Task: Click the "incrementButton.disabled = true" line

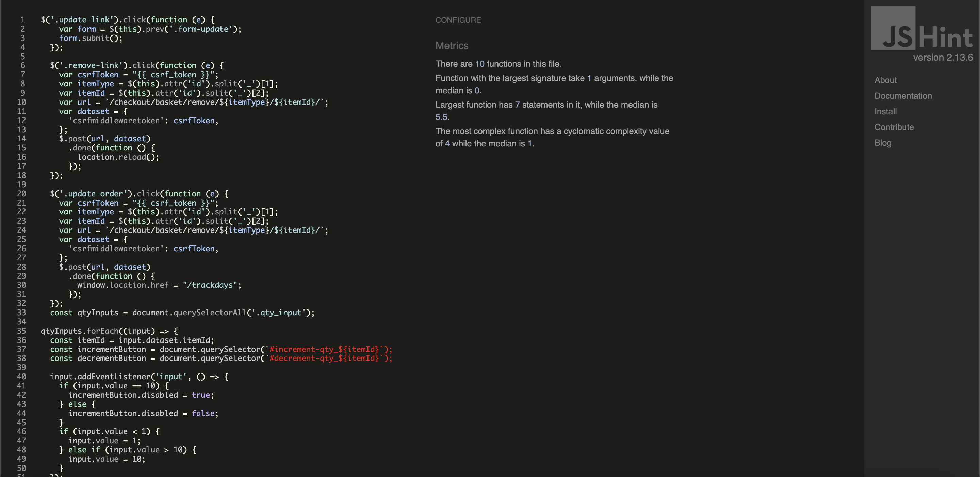Action: point(141,395)
